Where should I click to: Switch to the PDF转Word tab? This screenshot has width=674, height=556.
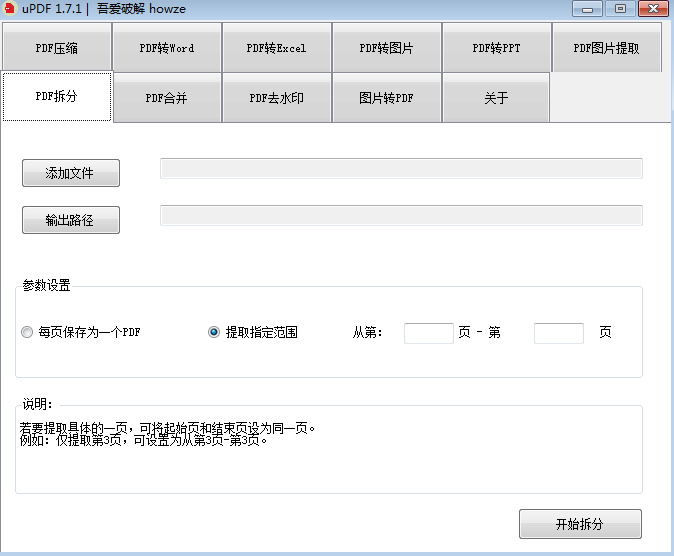coord(167,48)
